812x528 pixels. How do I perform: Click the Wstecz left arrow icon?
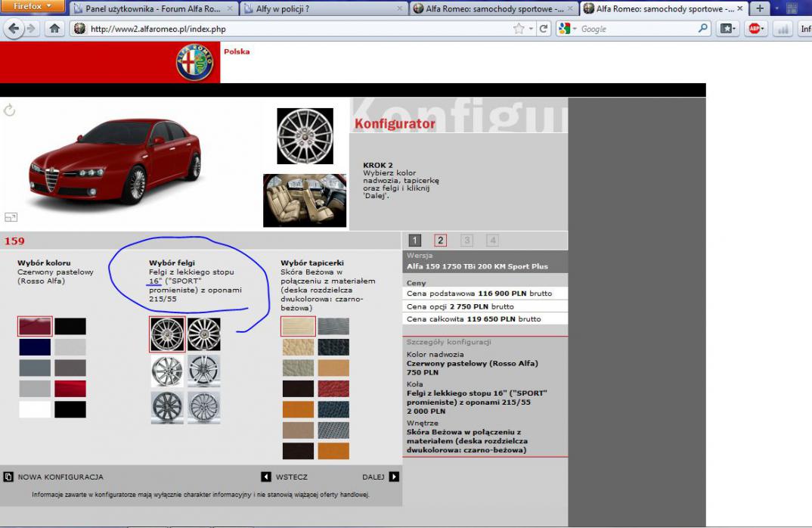[265, 477]
